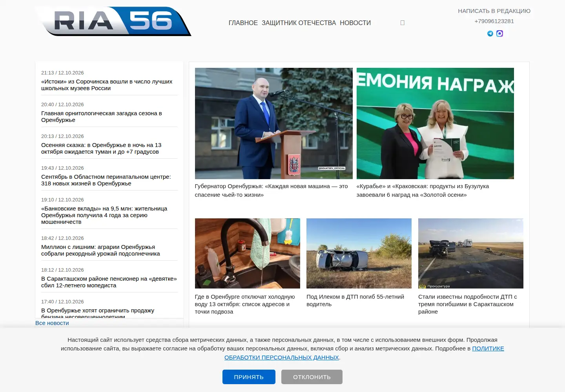
Task: Open the Все новости link
Action: pos(52,323)
